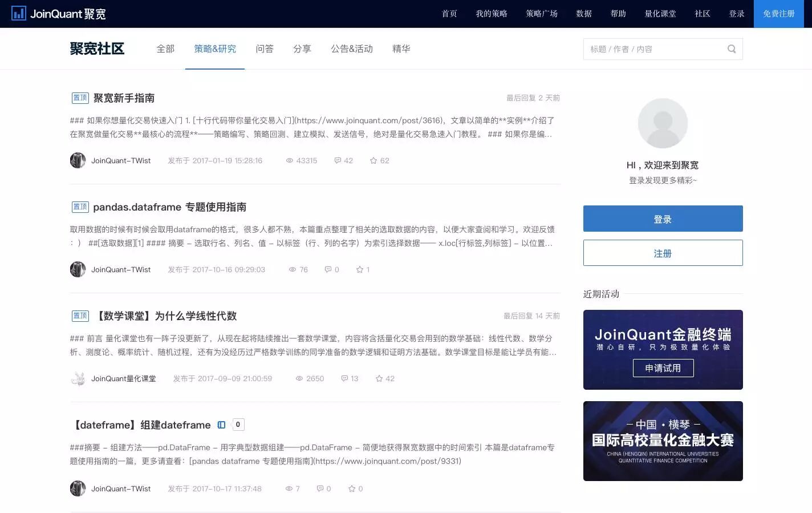
Task: Focus the 标题 / 作者 / 内容 search field
Action: pos(663,49)
